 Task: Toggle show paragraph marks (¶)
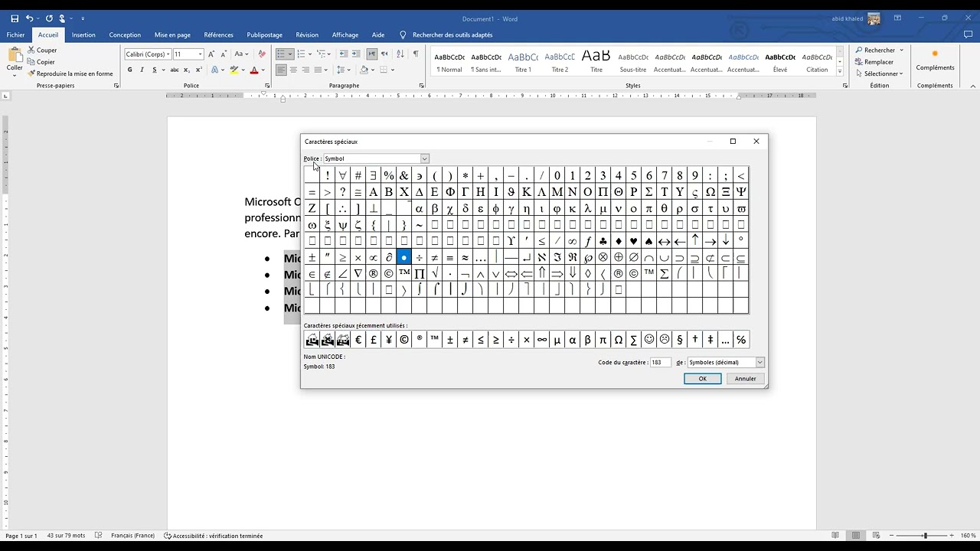tap(416, 54)
